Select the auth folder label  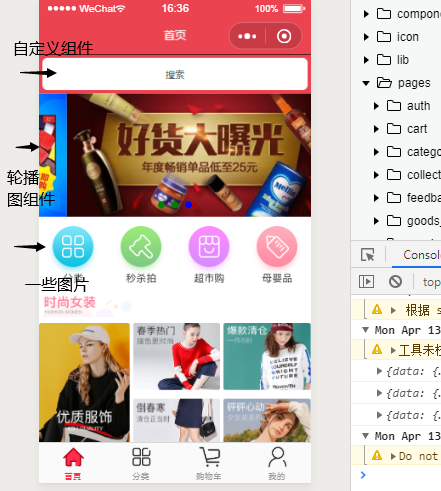click(x=419, y=106)
